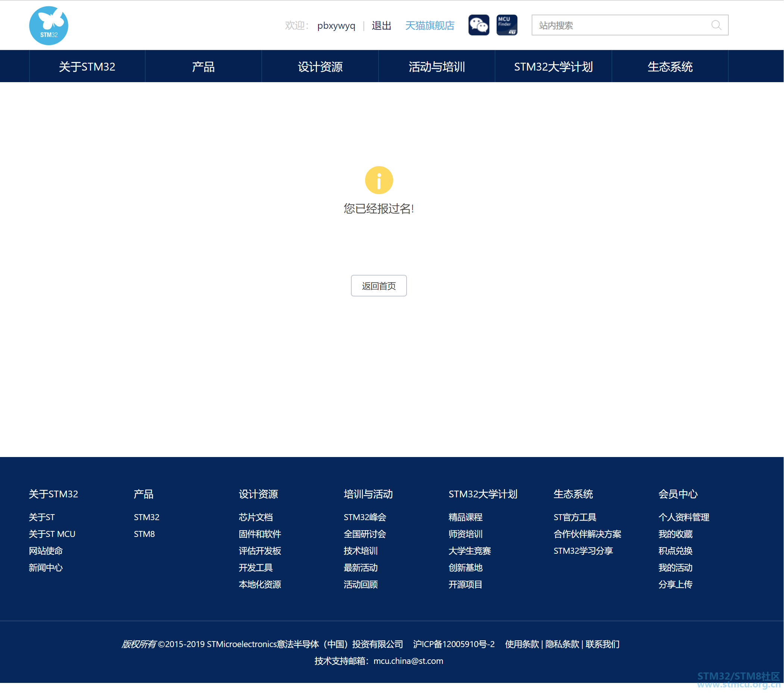This screenshot has height=693, width=784.
Task: Open footer link 新闻中心
Action: coord(46,568)
